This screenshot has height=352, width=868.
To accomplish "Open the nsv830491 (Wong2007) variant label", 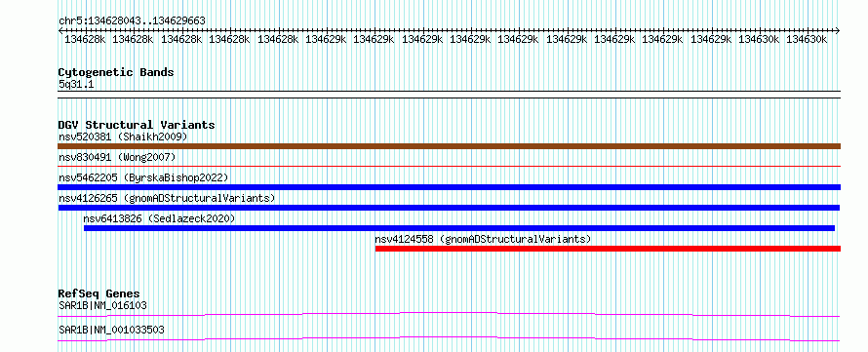I will (117, 157).
